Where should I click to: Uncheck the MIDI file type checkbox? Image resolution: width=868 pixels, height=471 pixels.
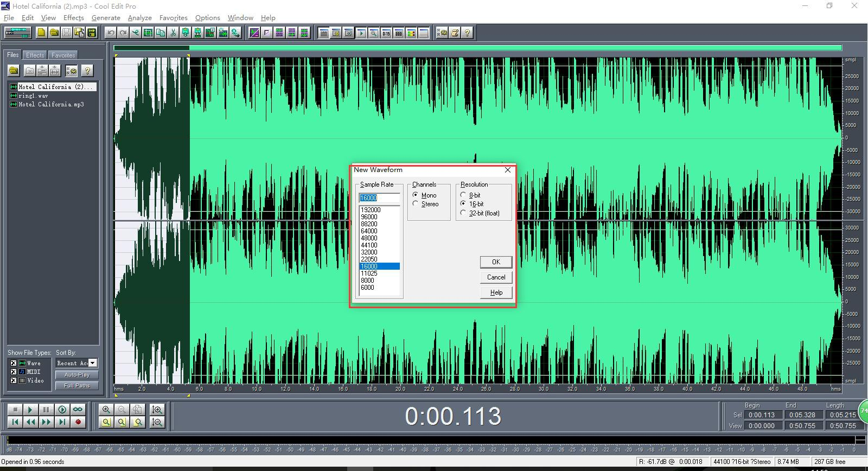tap(14, 372)
